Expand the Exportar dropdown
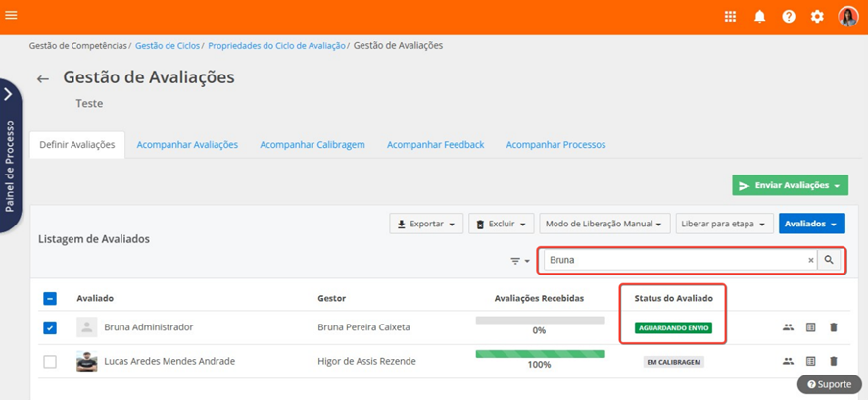This screenshot has height=400, width=868. click(x=426, y=224)
